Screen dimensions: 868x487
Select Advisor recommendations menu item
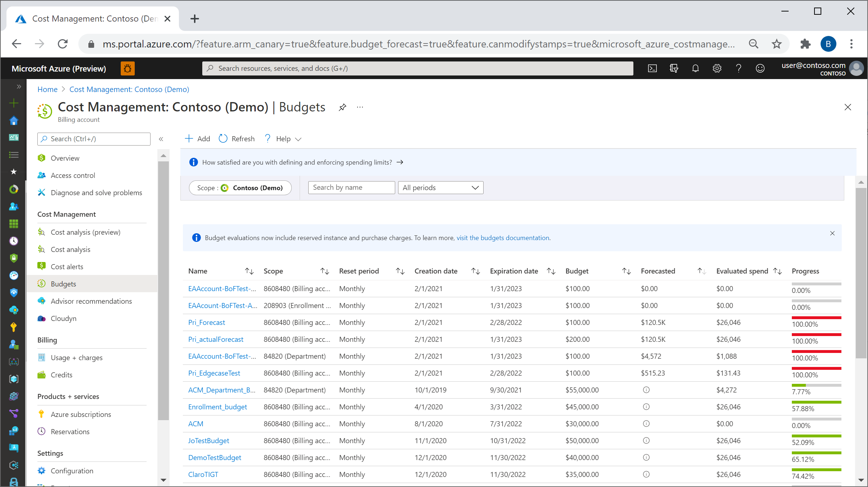pyautogui.click(x=91, y=301)
